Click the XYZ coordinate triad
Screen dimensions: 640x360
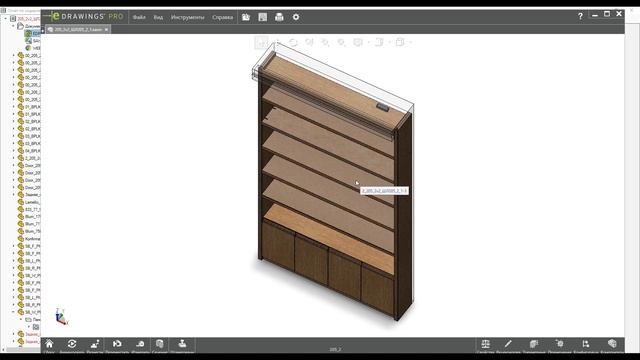(x=61, y=317)
